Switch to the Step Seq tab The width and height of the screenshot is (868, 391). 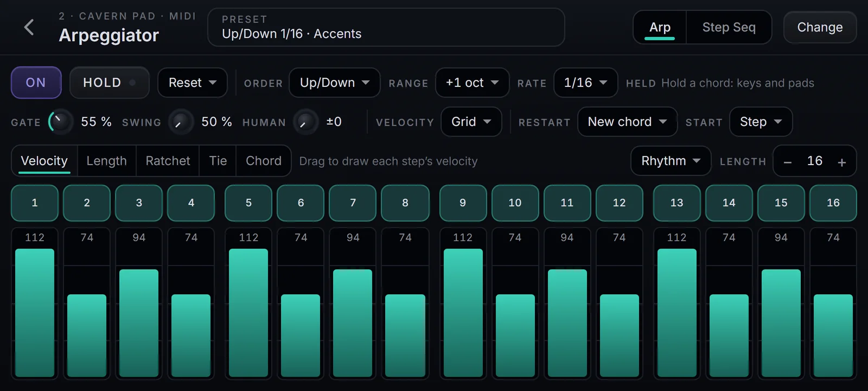pos(729,27)
